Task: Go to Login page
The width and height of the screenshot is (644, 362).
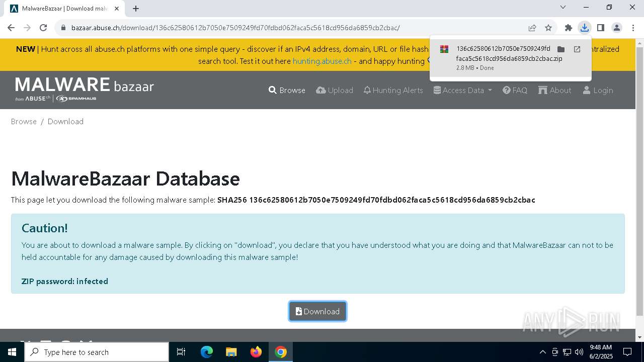Action: click(598, 90)
